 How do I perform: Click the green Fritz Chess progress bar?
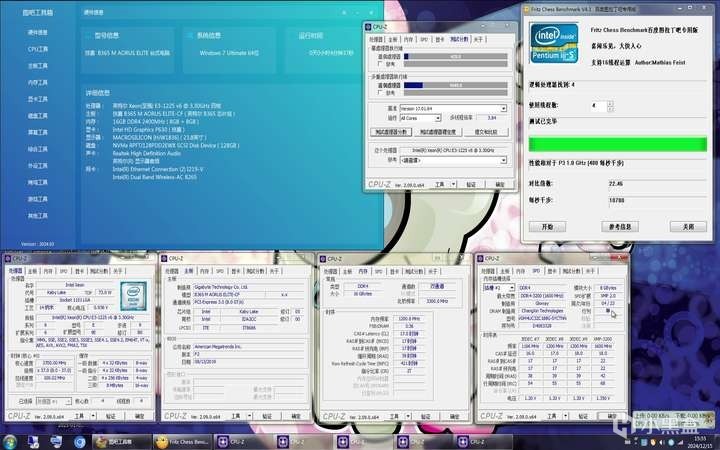[618, 144]
